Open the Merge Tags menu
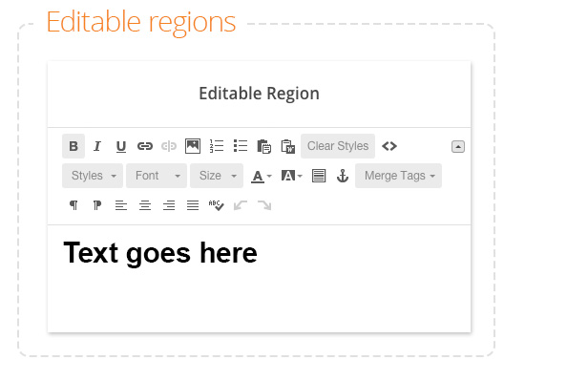Screen dimensions: 588x381 pos(398,176)
